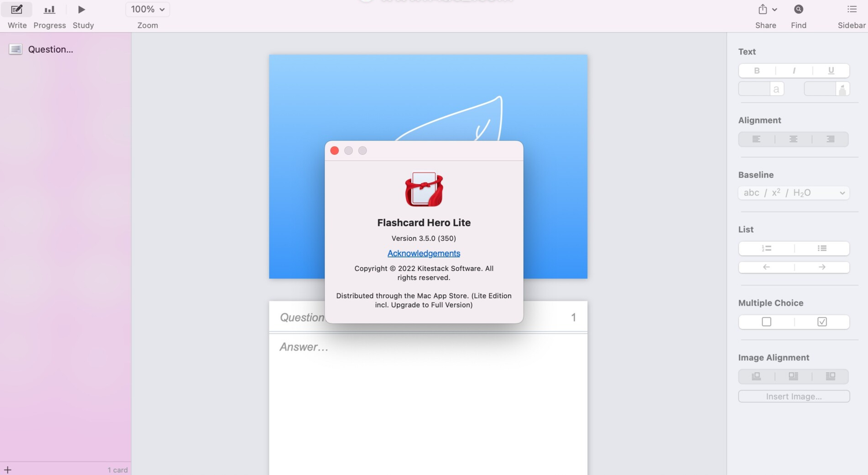Toggle Bold text formatting

pos(757,71)
